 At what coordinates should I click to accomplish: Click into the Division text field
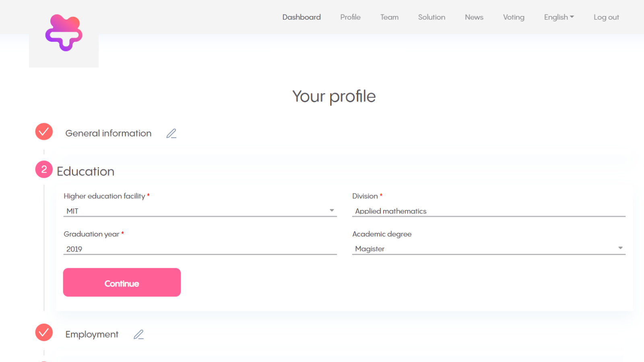(x=488, y=211)
